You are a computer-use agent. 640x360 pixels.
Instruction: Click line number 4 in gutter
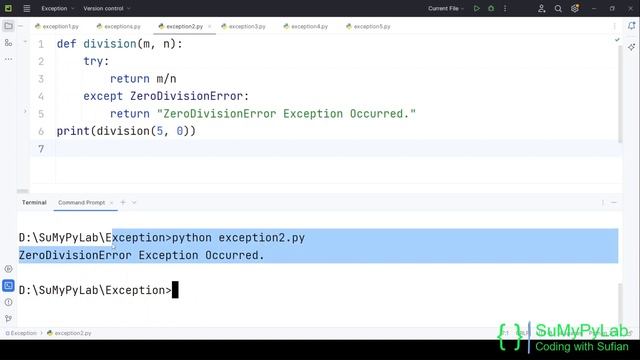[41, 96]
